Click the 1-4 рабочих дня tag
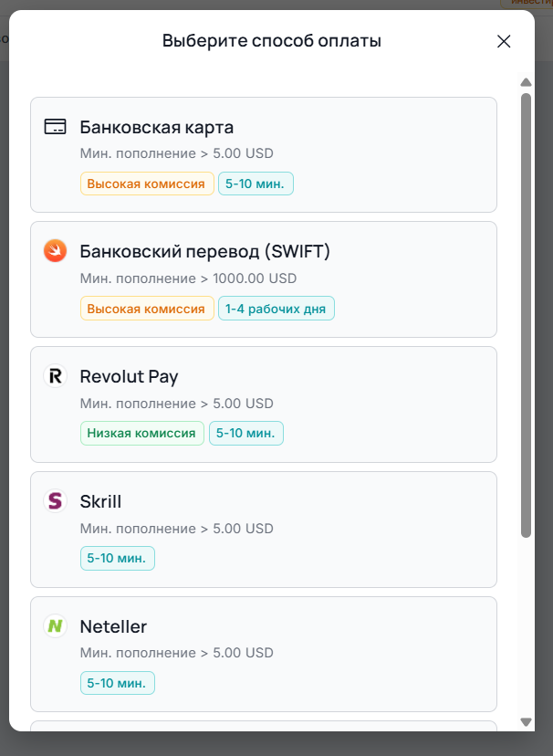Screen dimensions: 553x756 276,309
